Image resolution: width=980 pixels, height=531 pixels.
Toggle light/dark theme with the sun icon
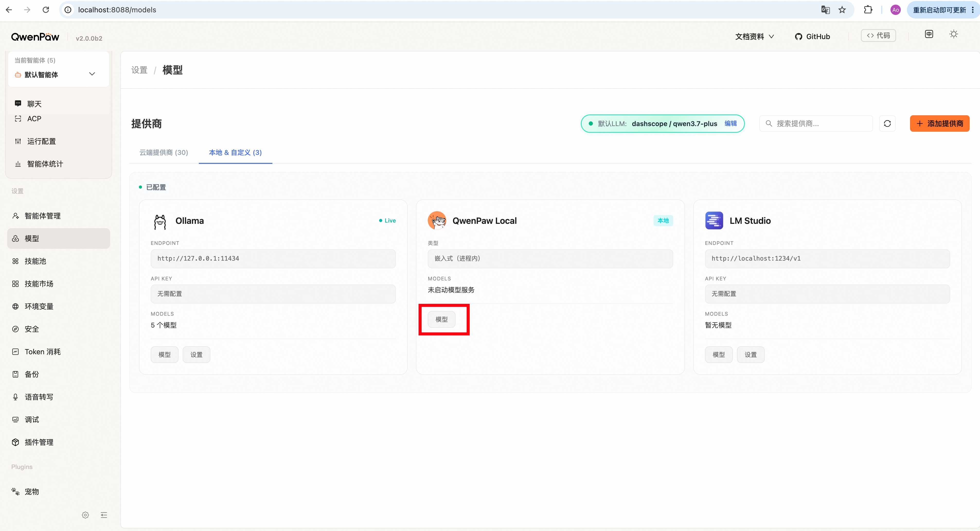point(953,34)
